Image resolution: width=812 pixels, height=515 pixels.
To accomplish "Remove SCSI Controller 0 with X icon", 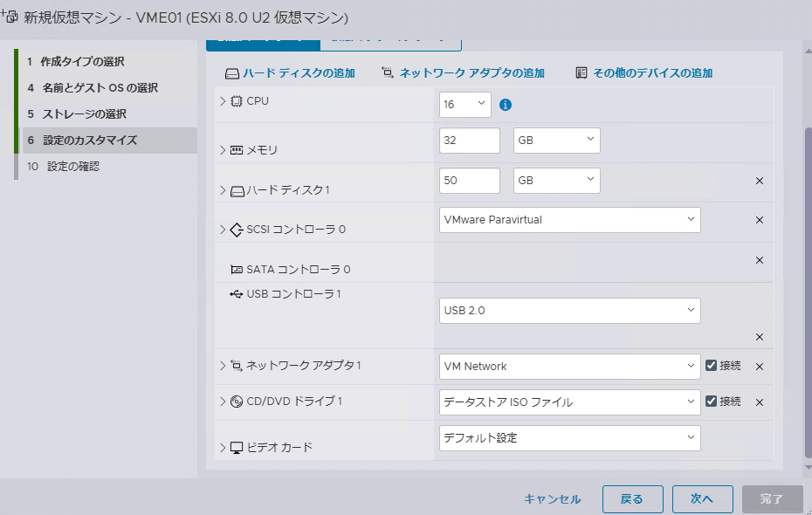I will tap(760, 220).
